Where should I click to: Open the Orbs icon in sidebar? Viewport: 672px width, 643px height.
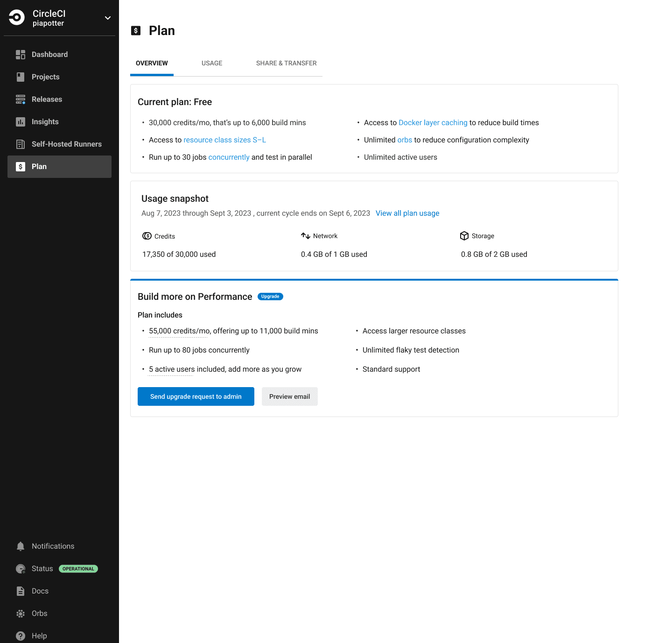(x=21, y=614)
